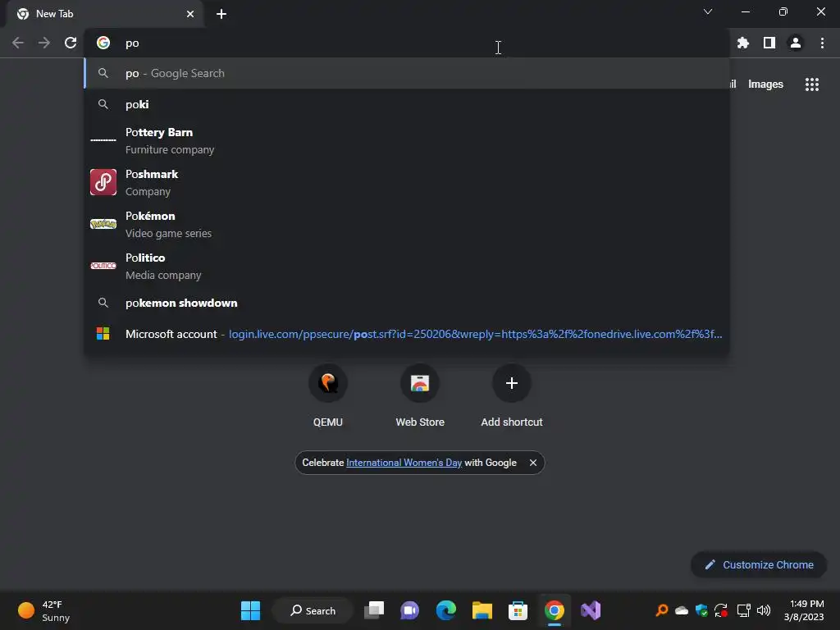Viewport: 840px width, 630px height.
Task: Open the Windows Security shield tray icon
Action: click(x=701, y=610)
